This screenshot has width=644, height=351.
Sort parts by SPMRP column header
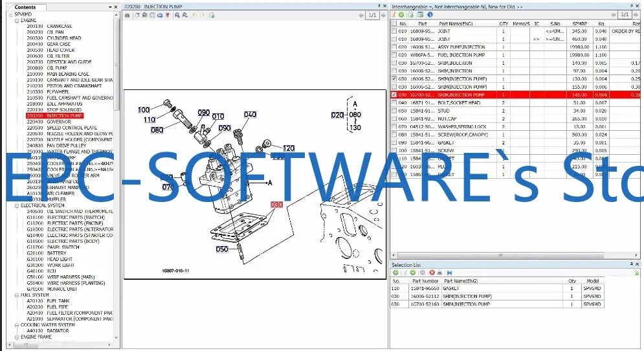[579, 24]
